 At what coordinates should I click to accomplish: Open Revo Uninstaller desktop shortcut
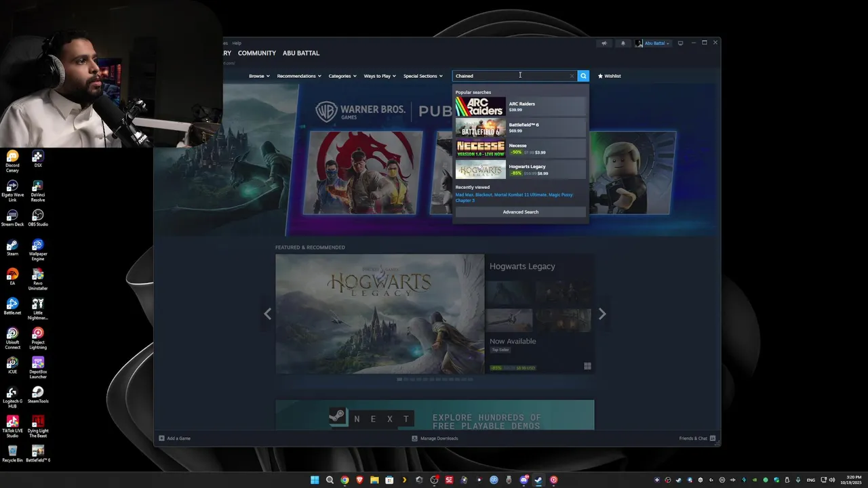38,279
